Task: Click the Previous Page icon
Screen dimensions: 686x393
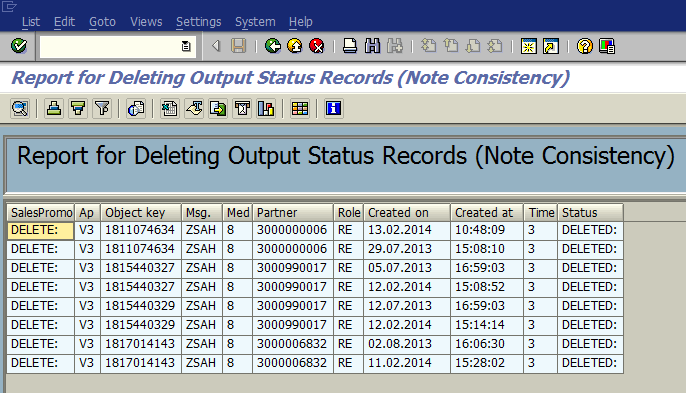Action: point(450,46)
